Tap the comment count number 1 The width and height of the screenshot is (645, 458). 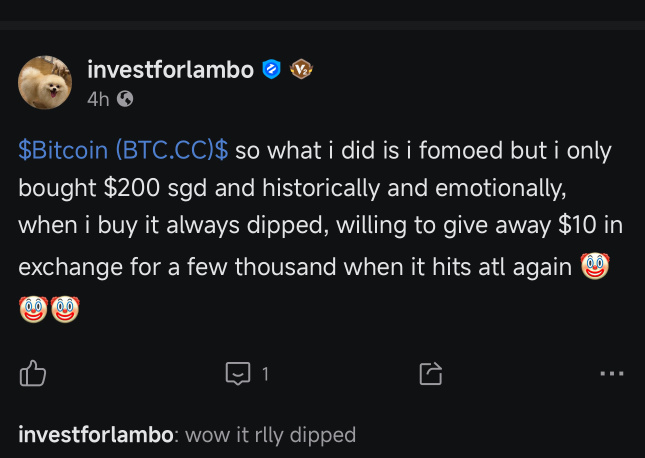click(x=265, y=374)
